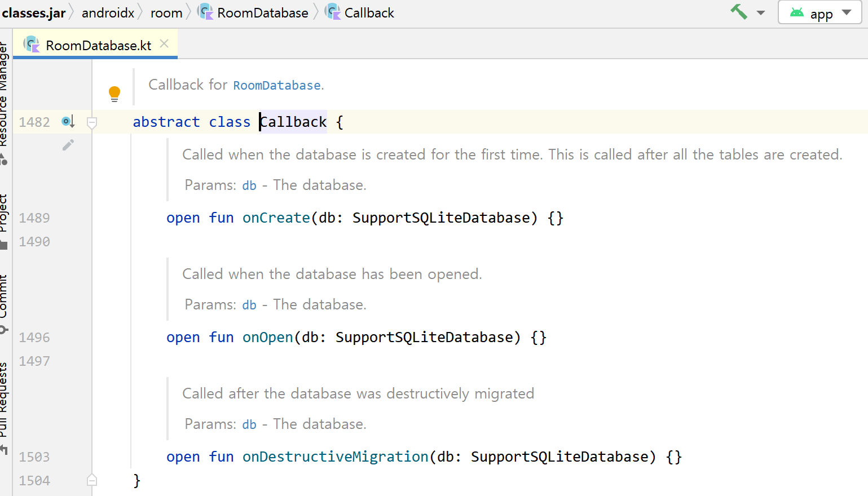Click androidx in the breadcrumb
This screenshot has height=496, width=868.
pos(108,13)
